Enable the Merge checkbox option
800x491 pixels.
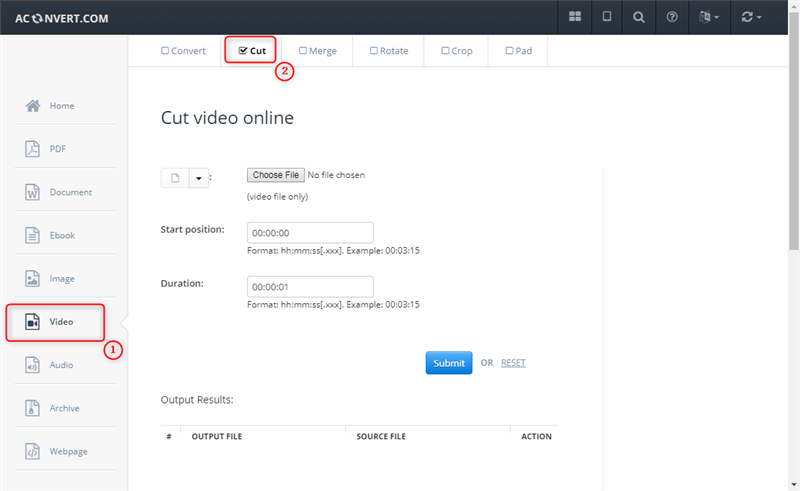[317, 51]
